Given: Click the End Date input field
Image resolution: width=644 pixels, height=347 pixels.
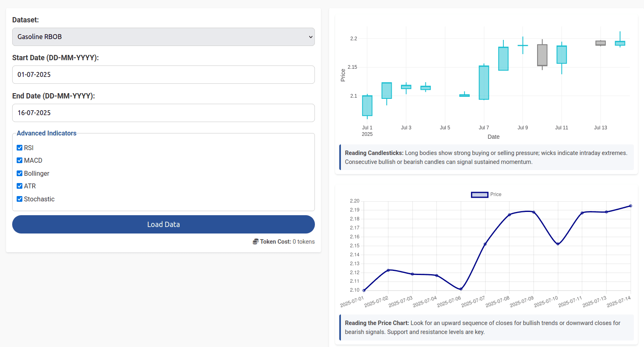Looking at the screenshot, I should tap(163, 113).
